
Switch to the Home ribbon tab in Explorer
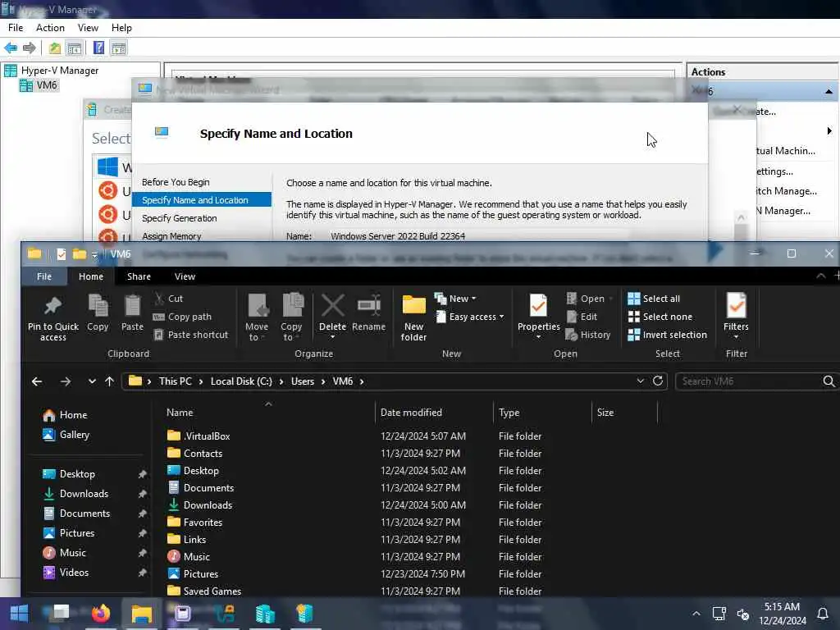[91, 276]
